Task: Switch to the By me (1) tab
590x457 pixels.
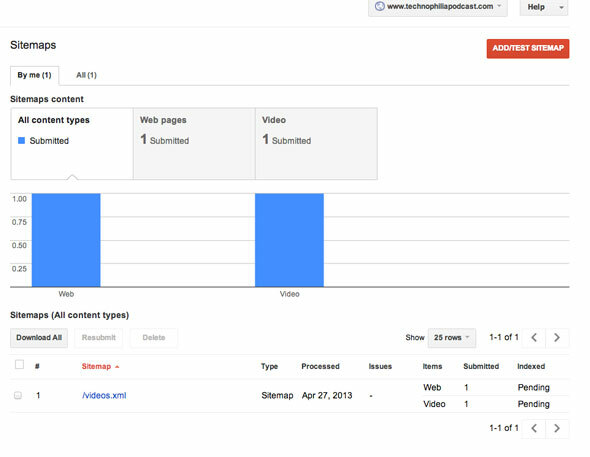Action: tap(34, 75)
